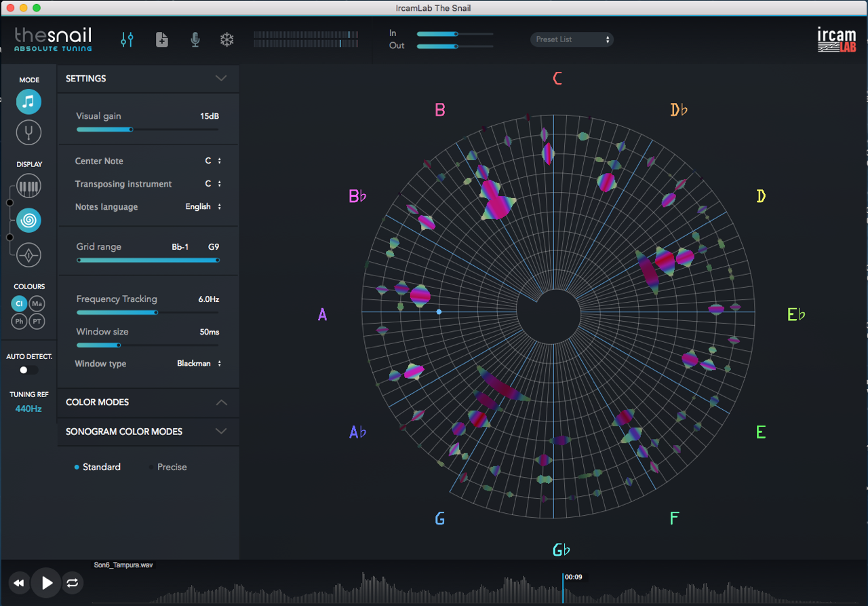The image size is (868, 606).
Task: Open the Preset List dropdown
Action: tap(572, 39)
